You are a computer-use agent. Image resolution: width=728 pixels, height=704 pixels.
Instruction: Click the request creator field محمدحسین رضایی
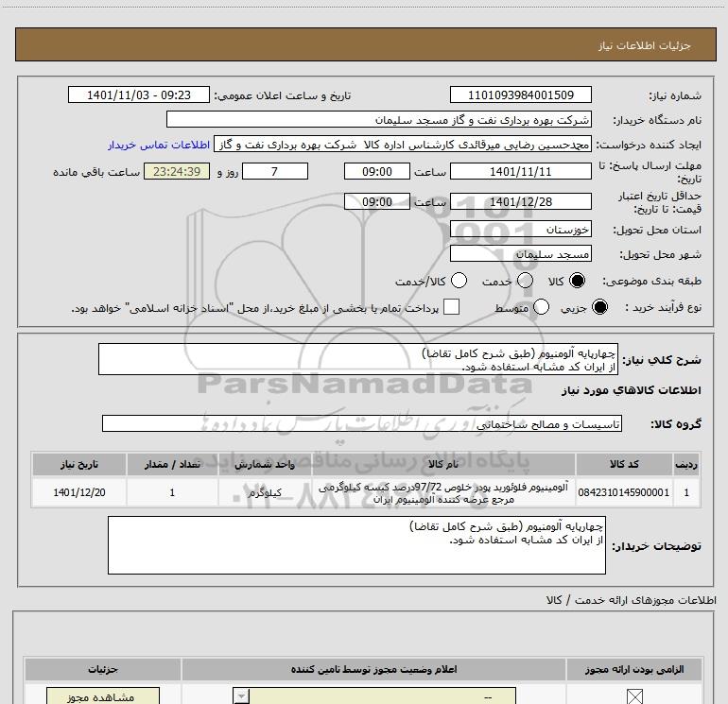tap(403, 145)
